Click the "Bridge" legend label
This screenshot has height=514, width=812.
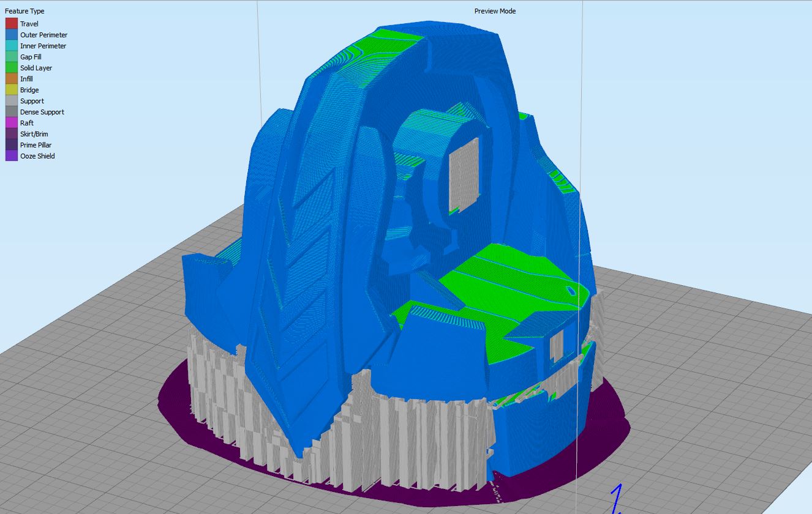point(29,90)
